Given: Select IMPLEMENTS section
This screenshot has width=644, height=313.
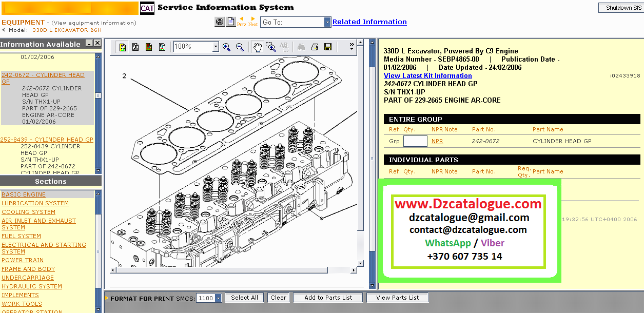Looking at the screenshot, I should coord(20,295).
